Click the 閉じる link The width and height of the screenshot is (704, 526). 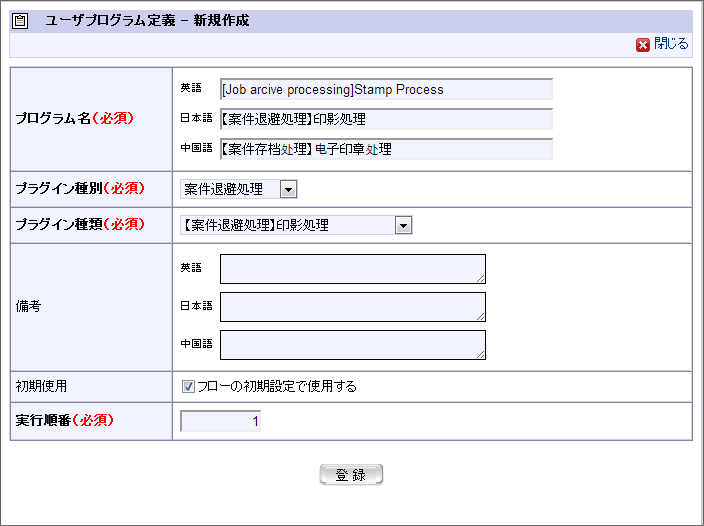tap(671, 44)
